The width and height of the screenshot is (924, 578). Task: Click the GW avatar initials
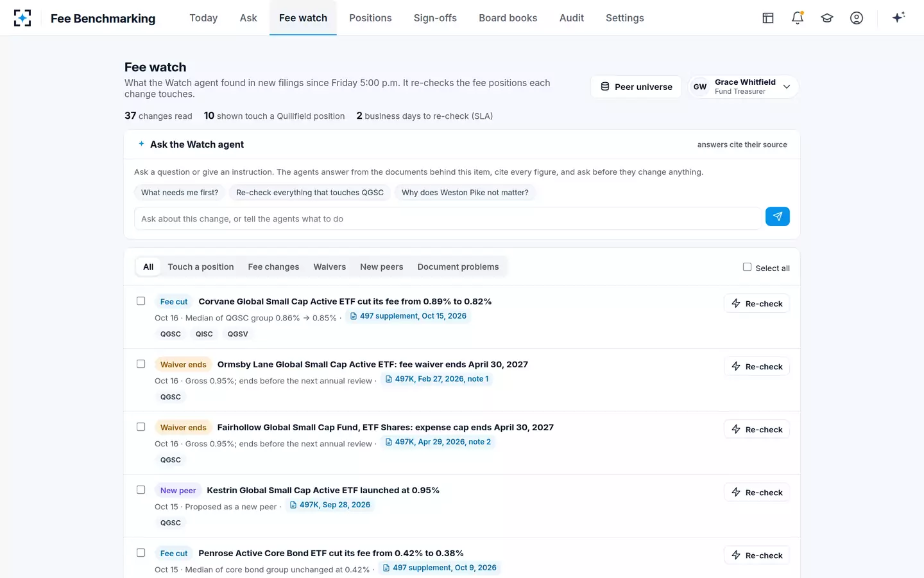[x=700, y=87]
